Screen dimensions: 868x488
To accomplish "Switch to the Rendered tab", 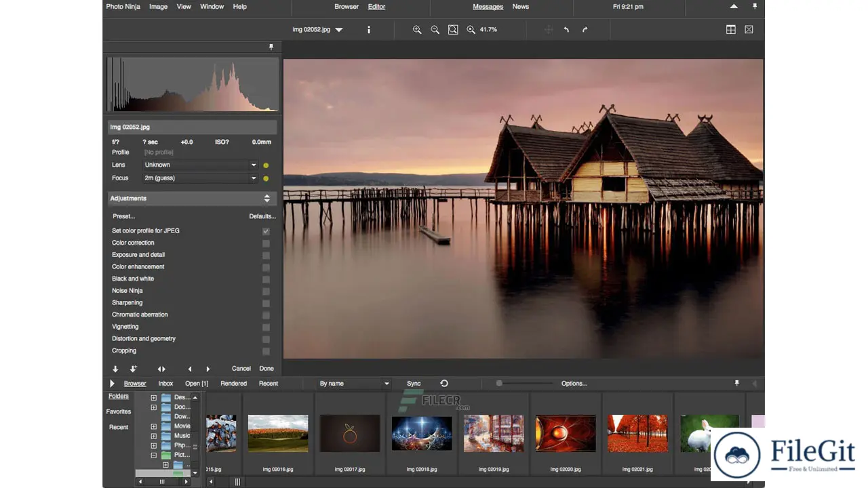I will point(233,384).
